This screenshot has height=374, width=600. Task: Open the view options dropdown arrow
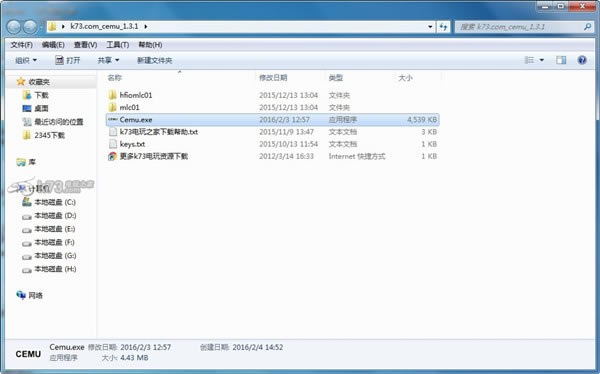(x=541, y=60)
